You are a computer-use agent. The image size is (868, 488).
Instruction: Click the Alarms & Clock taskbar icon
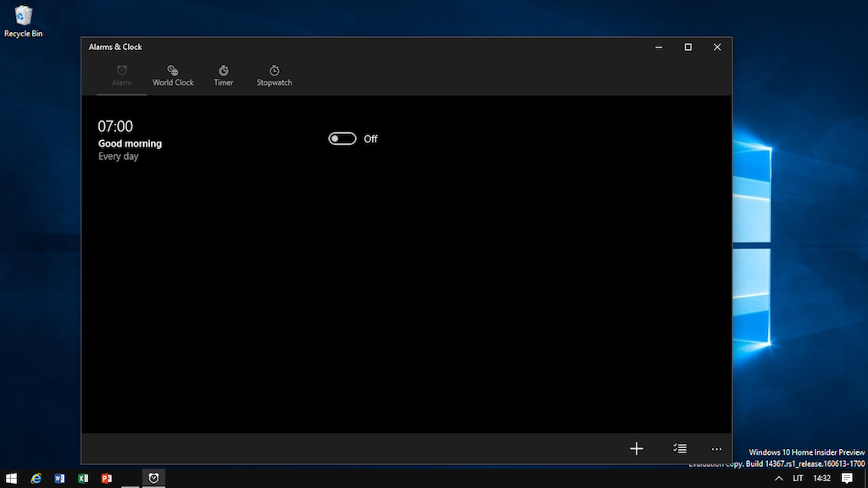[153, 478]
